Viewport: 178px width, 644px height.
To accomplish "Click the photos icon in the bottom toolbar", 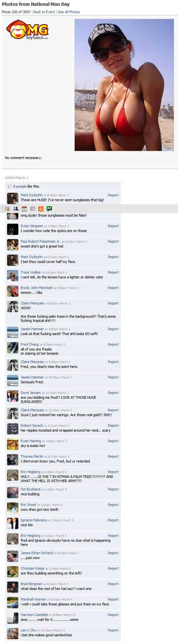I will point(7,209).
